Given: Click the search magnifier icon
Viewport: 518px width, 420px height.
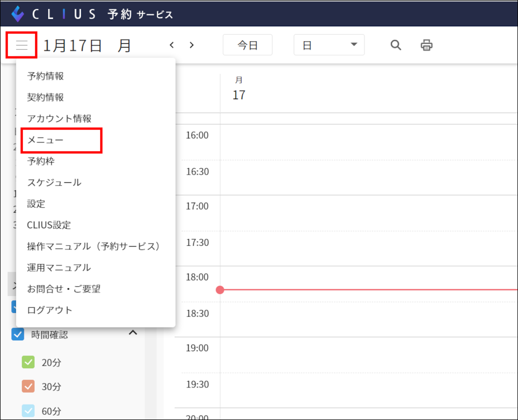Looking at the screenshot, I should pos(395,45).
